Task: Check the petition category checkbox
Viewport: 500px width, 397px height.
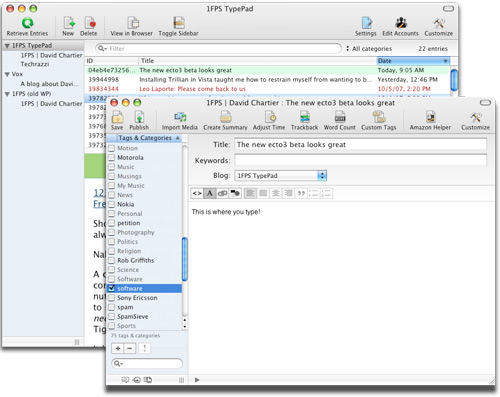Action: [112, 223]
